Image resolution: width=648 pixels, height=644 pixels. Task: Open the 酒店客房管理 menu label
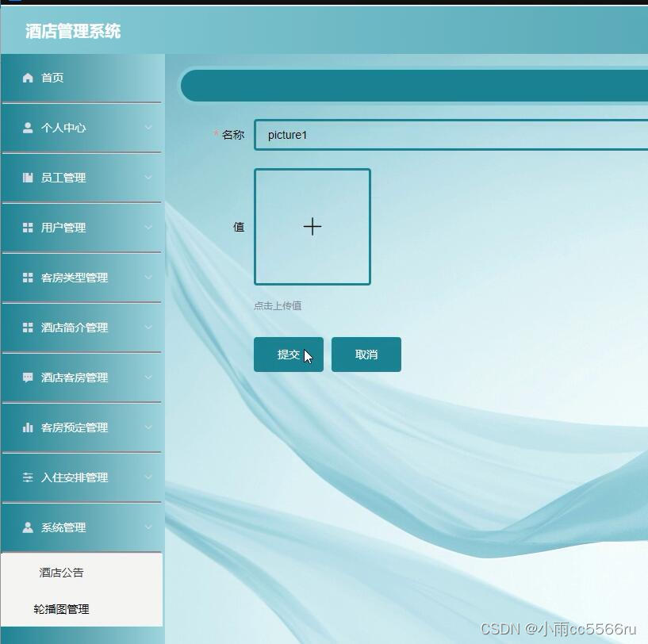(75, 378)
